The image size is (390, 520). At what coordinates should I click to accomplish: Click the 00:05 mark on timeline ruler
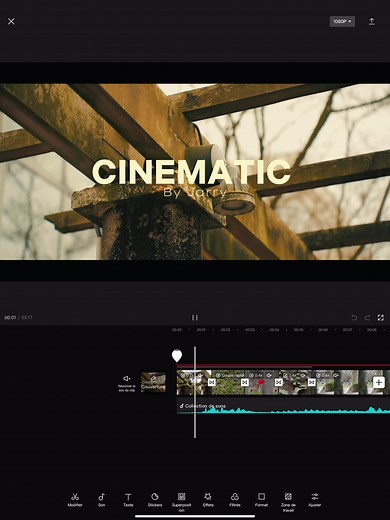tap(299, 330)
